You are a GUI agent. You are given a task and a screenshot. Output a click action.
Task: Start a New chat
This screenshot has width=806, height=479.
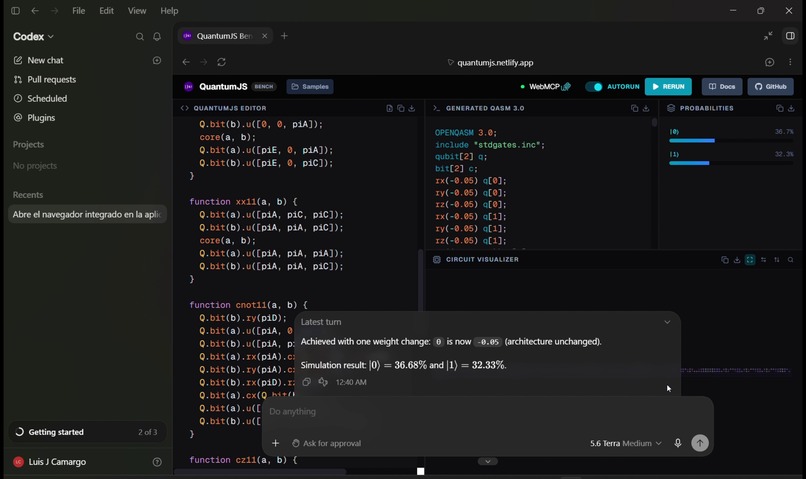click(x=45, y=60)
